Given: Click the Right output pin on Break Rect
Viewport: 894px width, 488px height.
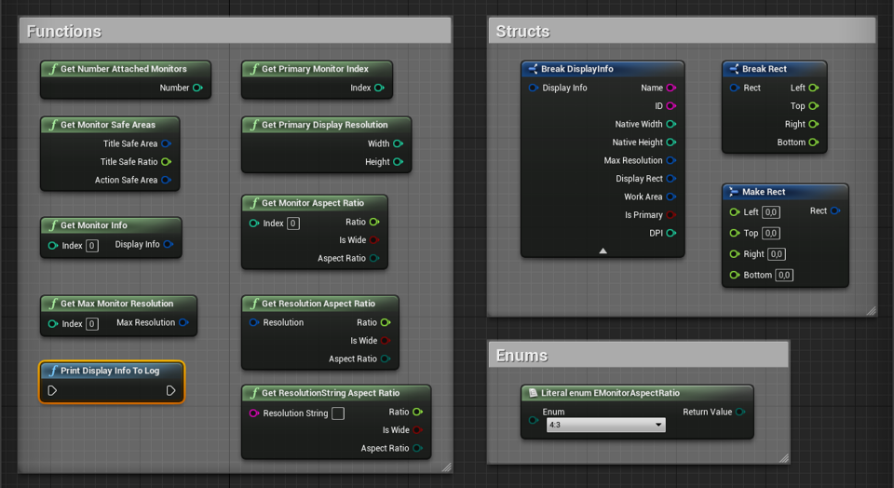Looking at the screenshot, I should (x=814, y=124).
